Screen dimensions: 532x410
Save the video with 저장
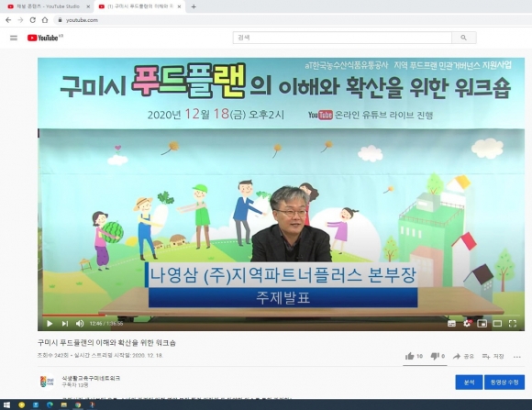coord(493,356)
